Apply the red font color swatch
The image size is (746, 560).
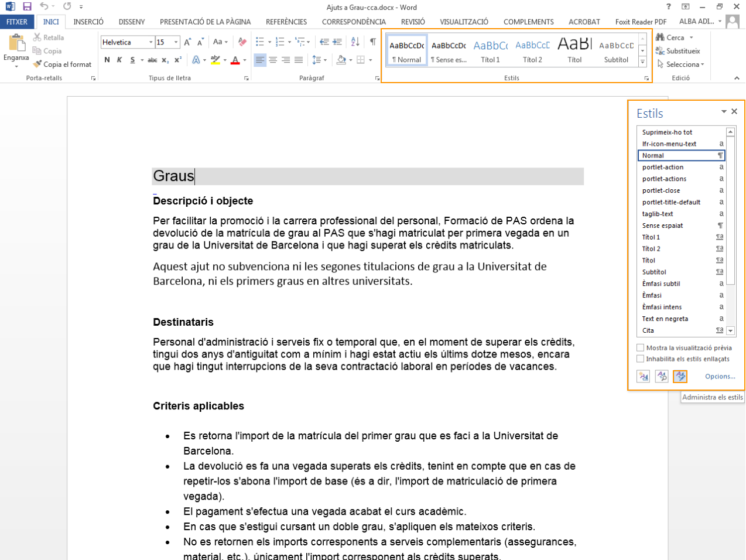tap(235, 60)
